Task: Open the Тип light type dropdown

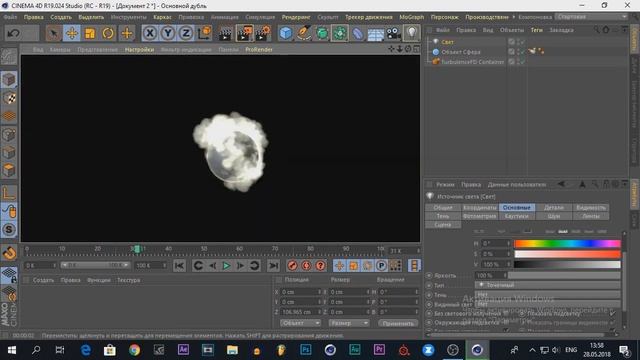Action: click(548, 285)
